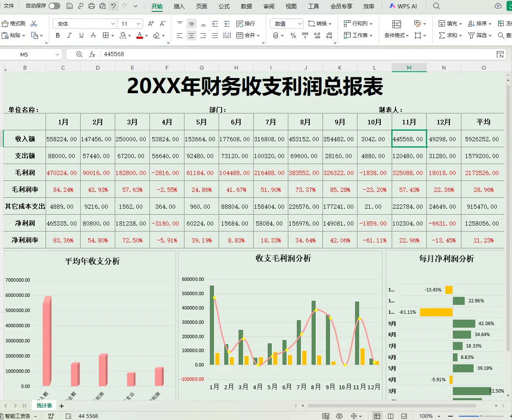Click the font color red A swatch
512x420 pixels.
[x=140, y=35]
